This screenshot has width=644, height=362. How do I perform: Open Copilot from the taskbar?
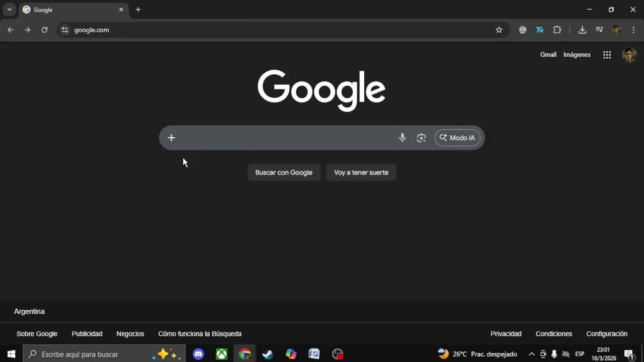291,354
